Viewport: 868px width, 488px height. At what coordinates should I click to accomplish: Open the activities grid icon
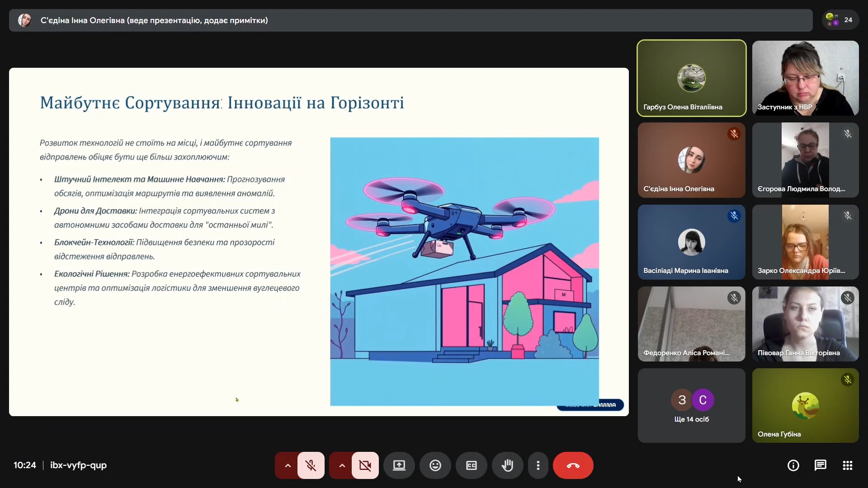click(847, 465)
